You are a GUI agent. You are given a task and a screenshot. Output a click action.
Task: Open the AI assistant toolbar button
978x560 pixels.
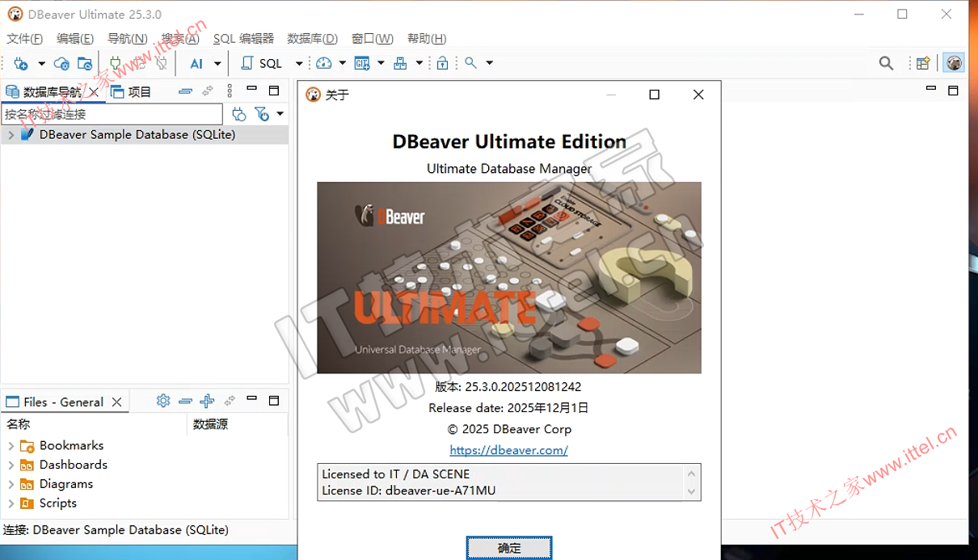(x=196, y=63)
